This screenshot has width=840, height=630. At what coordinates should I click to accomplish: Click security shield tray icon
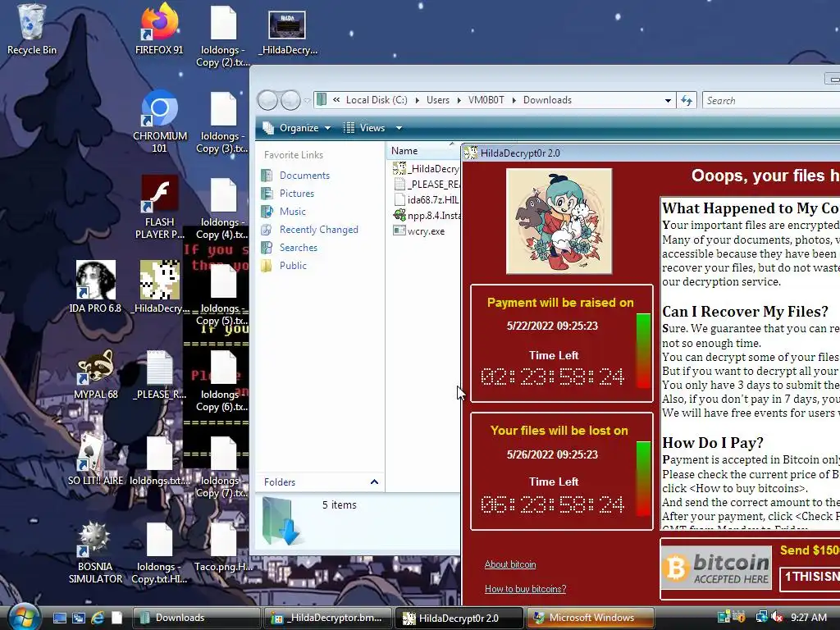pos(740,618)
